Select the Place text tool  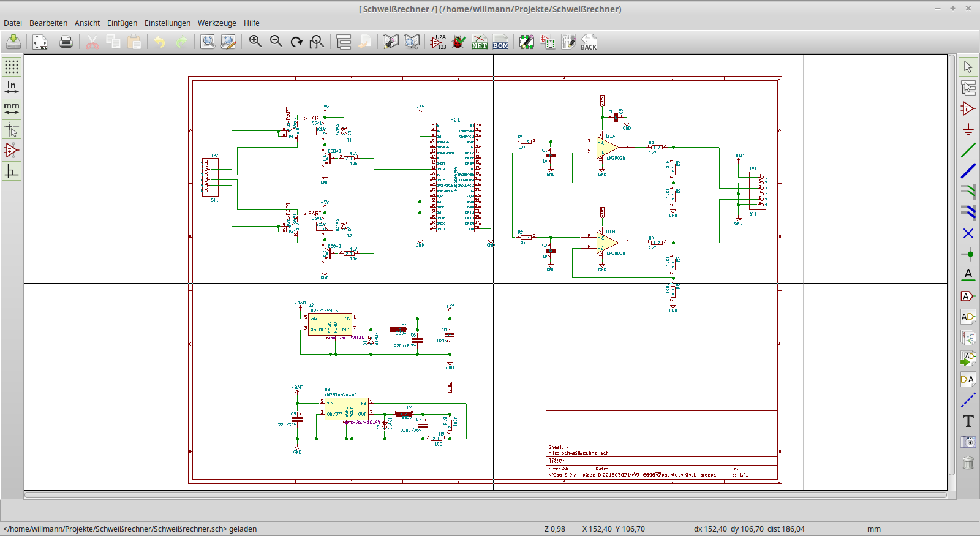(968, 421)
